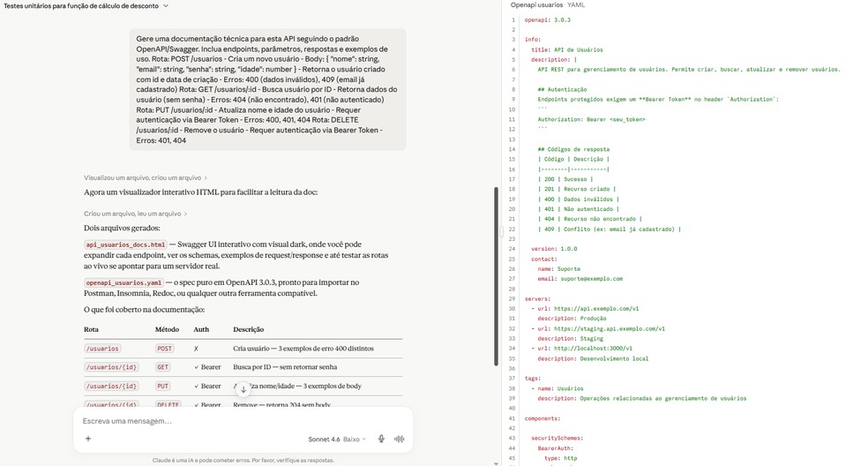Image resolution: width=868 pixels, height=466 pixels.
Task: Click the 'BearerAuth:' code line
Action: coord(555,448)
